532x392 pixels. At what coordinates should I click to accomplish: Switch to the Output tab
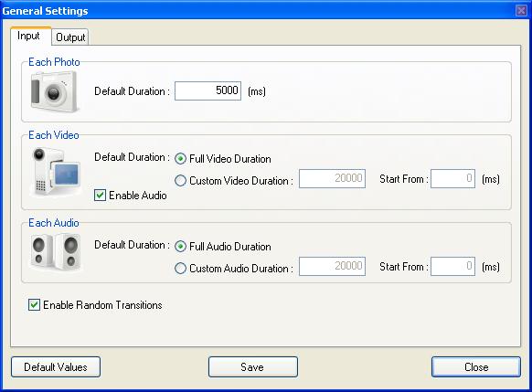70,37
